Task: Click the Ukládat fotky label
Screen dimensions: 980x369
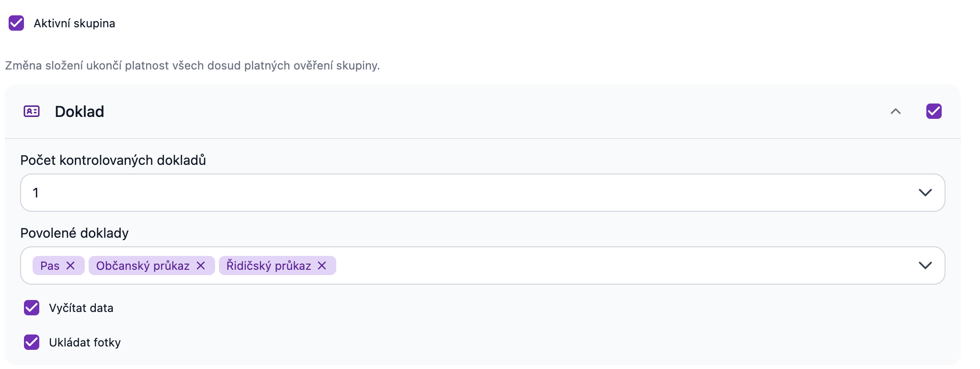Action: [85, 343]
